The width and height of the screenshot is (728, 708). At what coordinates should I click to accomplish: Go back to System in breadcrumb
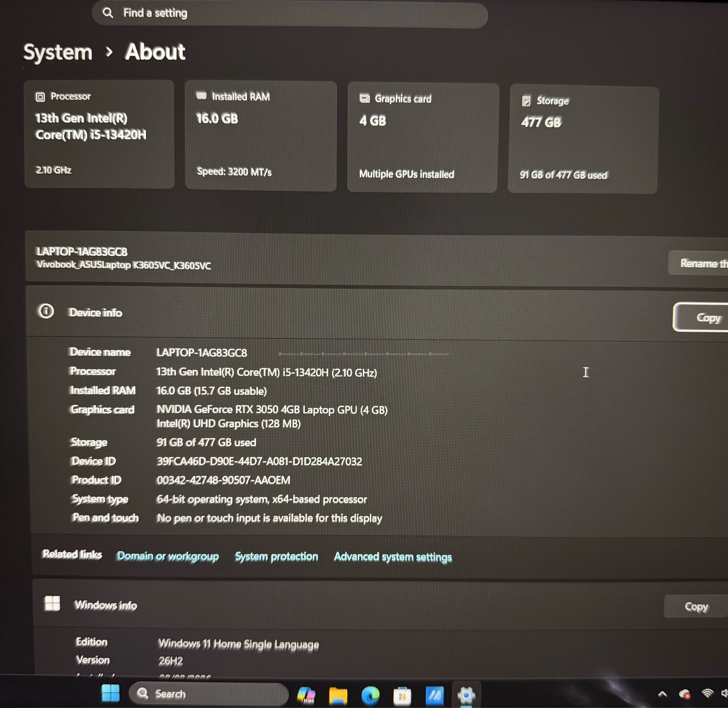click(58, 52)
